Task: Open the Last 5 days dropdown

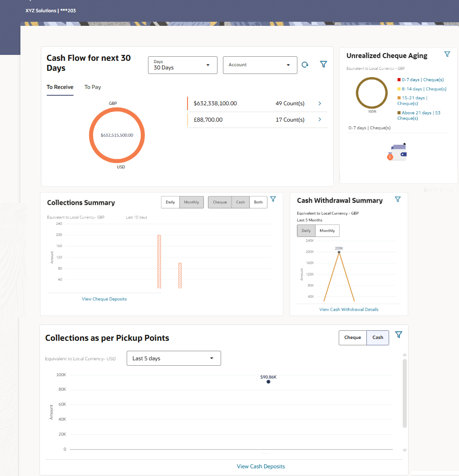Action: (x=174, y=358)
